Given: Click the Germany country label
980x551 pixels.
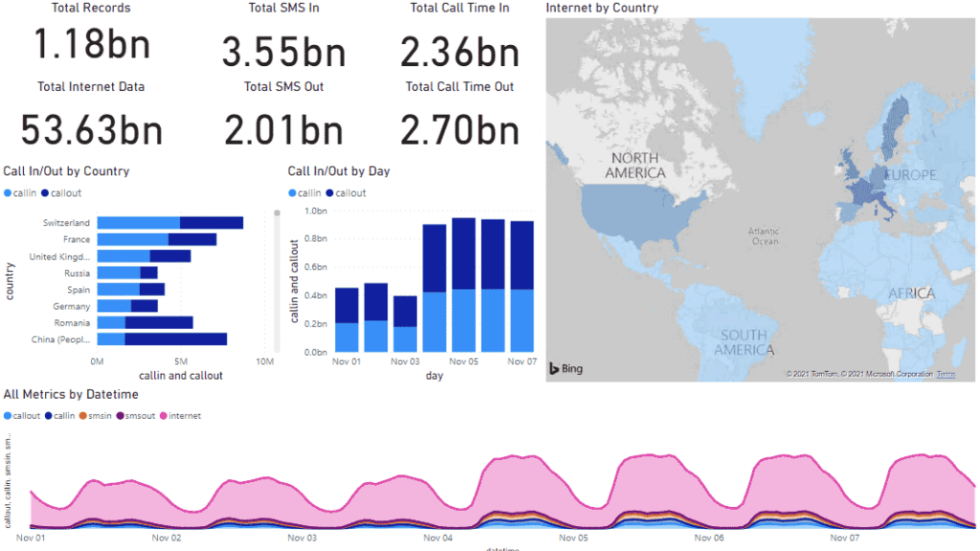Looking at the screenshot, I should [71, 307].
